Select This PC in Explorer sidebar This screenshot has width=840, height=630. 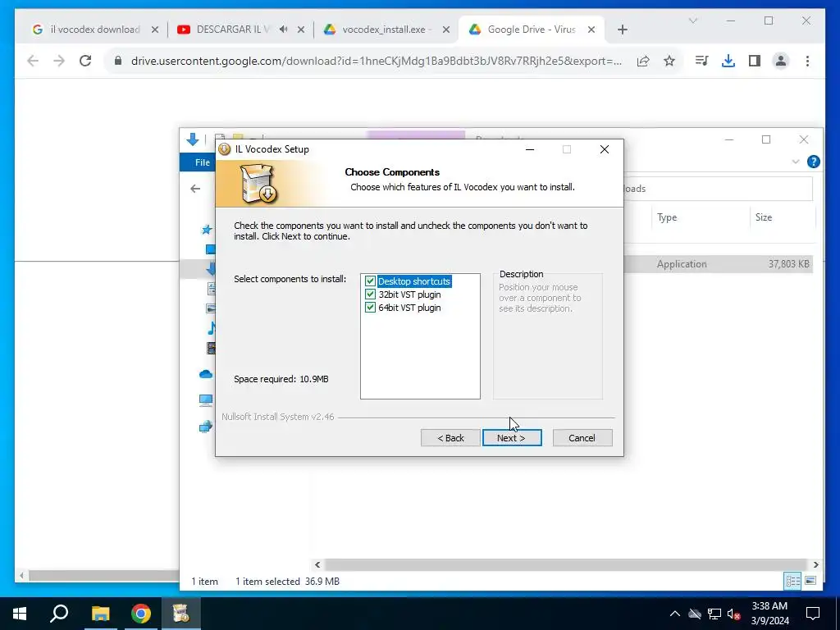click(x=206, y=399)
